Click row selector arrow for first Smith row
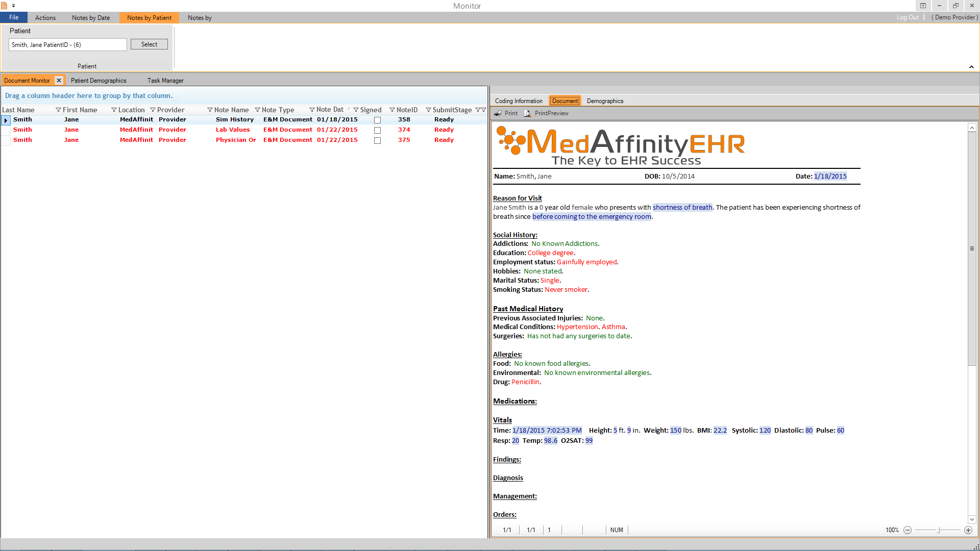Screen dimensions: 980x551 6,120
